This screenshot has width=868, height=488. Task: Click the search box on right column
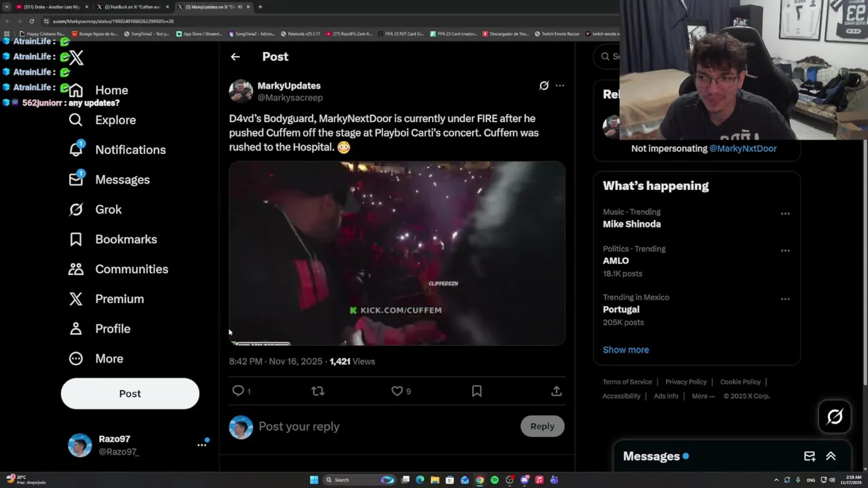pos(607,56)
